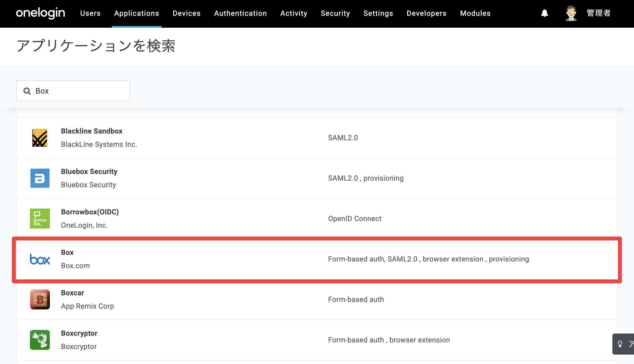Click the Boxcar app icon
634x364 pixels.
40,299
